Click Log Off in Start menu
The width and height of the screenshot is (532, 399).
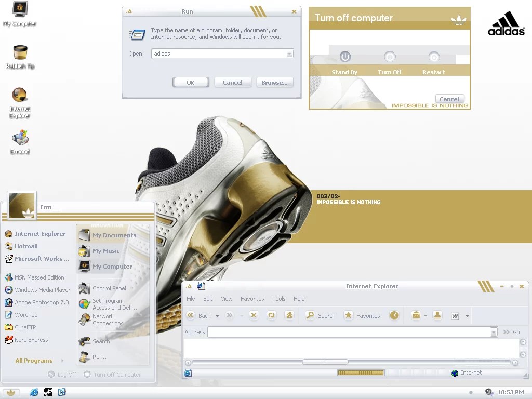coord(62,374)
